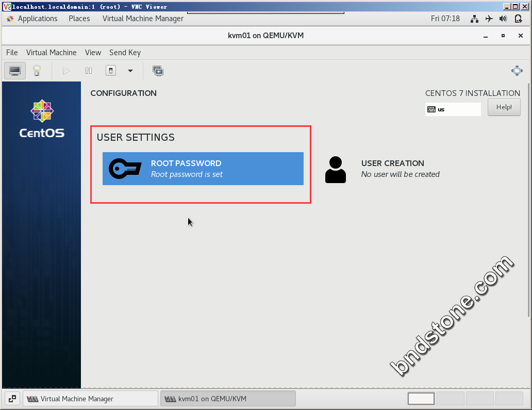Shut down the virtual machine power button
The height and width of the screenshot is (410, 532).
pyautogui.click(x=111, y=71)
